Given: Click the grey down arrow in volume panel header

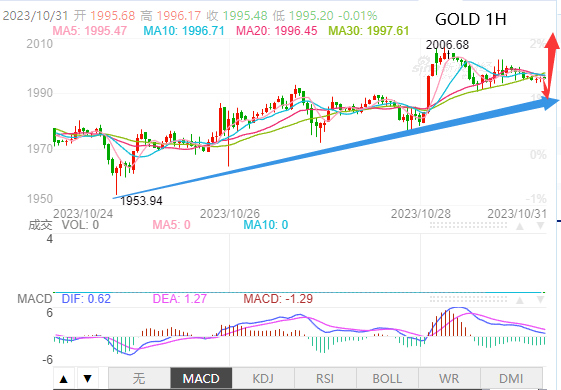Looking at the screenshot, I should pyautogui.click(x=540, y=226).
